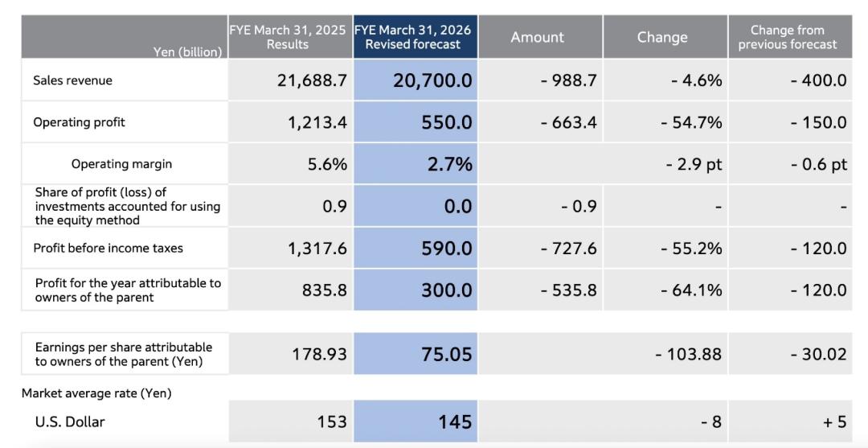Click the - 54.7% operating profit change cell
Image resolution: width=868 pixels, height=448 pixels.
pyautogui.click(x=691, y=122)
